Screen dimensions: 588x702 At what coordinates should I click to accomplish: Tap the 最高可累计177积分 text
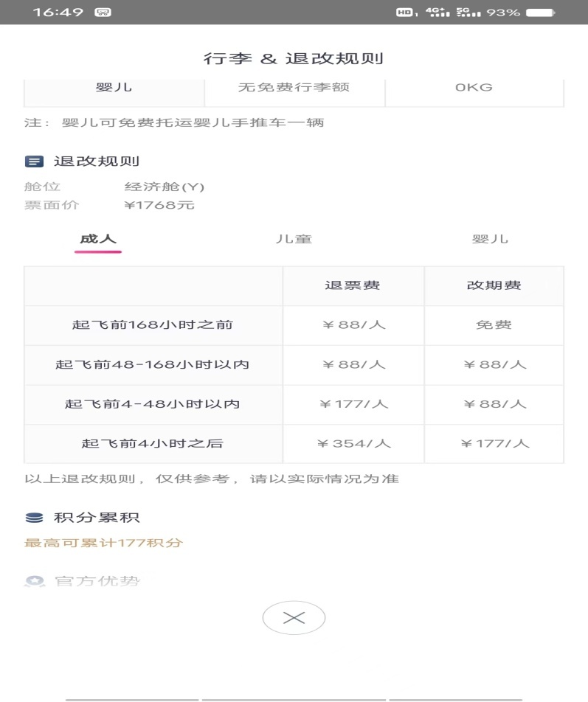click(103, 543)
